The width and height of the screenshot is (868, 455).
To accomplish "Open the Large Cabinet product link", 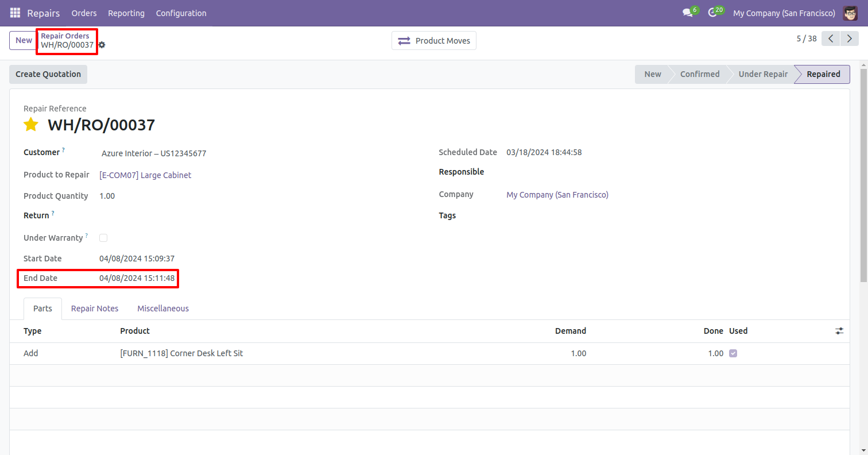I will [x=145, y=175].
